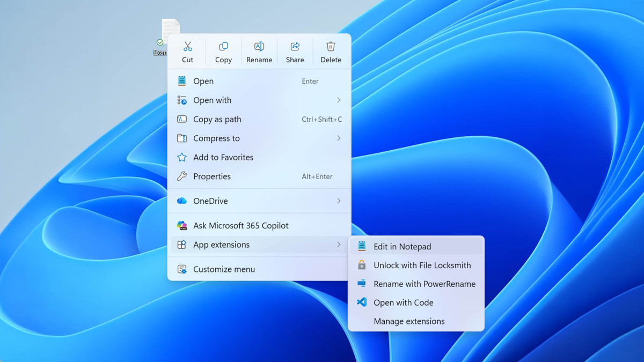Select Manage extensions
Viewport: 644px width, 362px height.
(416, 321)
